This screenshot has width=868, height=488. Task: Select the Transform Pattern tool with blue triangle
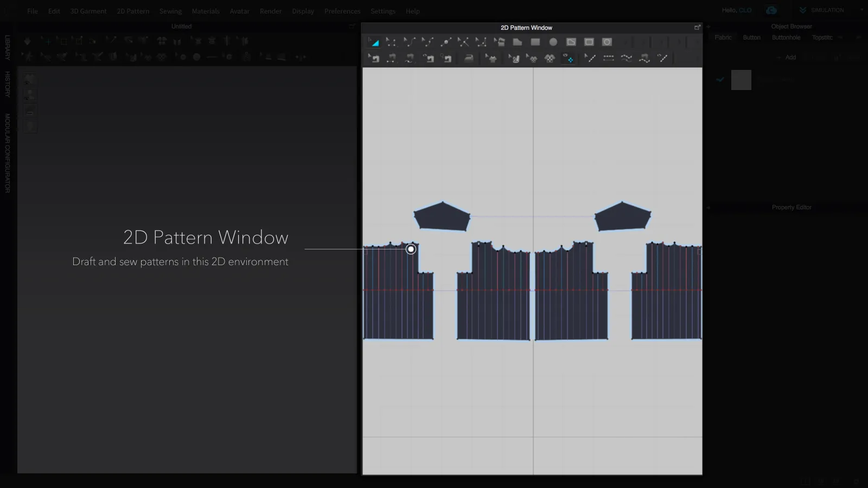point(373,42)
